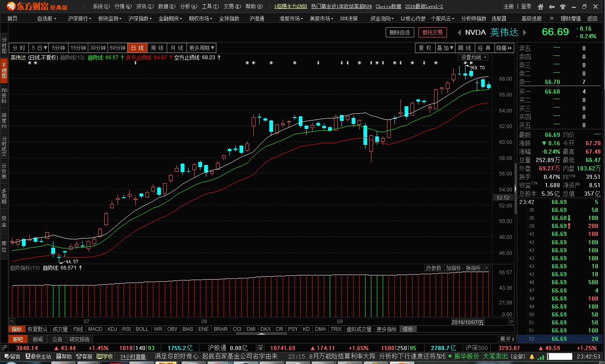Open 留言 message icon in status bar
The image size is (605, 364).
point(12,356)
